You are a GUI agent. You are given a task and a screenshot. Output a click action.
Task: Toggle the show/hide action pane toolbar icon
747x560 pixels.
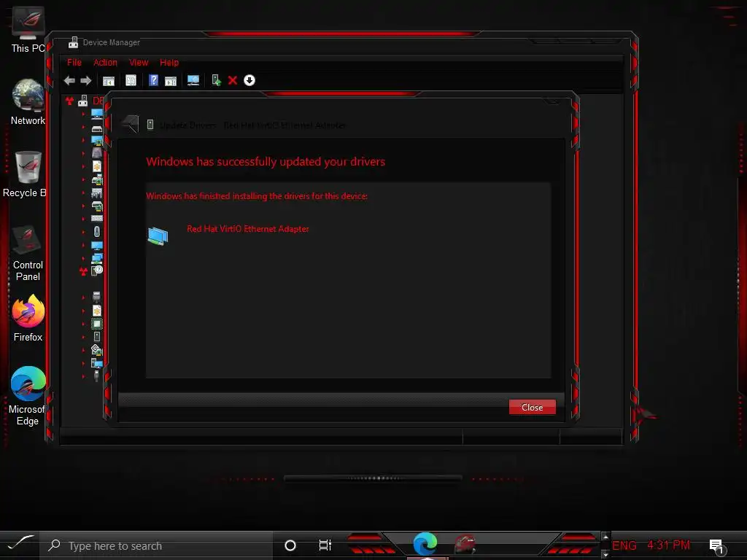click(171, 81)
